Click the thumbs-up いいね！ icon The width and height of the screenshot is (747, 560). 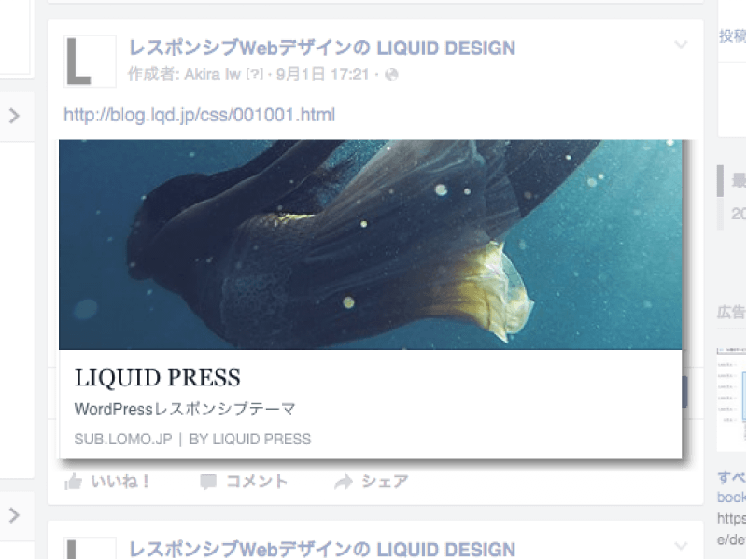[74, 482]
